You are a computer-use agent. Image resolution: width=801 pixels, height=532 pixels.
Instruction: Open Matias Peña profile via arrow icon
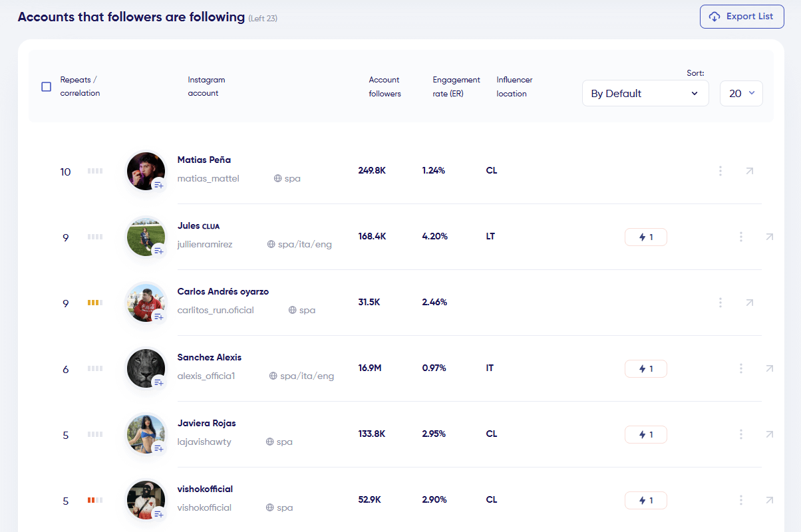pyautogui.click(x=749, y=171)
